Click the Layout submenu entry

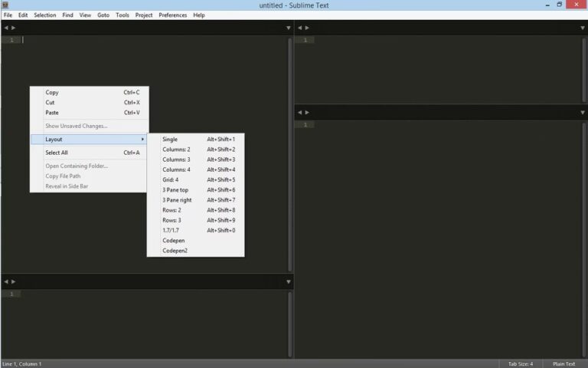pyautogui.click(x=90, y=140)
